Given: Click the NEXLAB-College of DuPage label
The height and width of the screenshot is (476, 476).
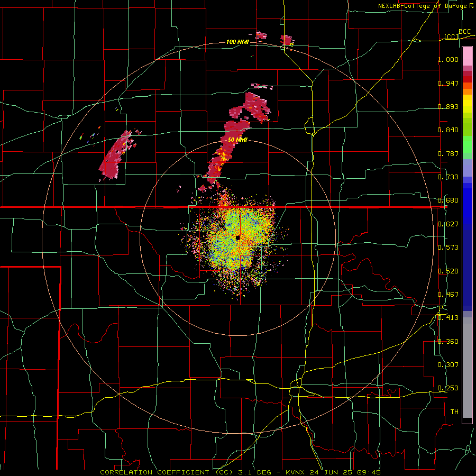Looking at the screenshot, I should 426,6.
